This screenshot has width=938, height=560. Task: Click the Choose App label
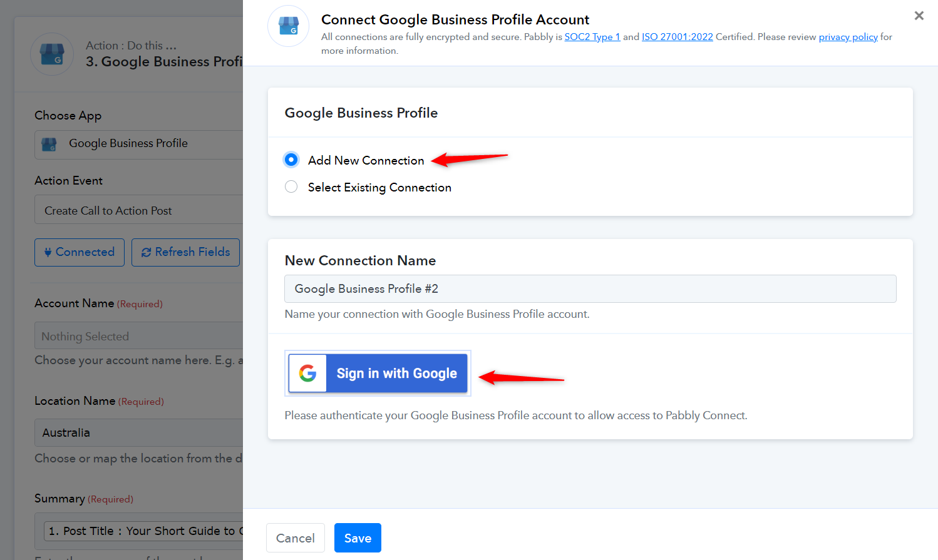pos(68,116)
